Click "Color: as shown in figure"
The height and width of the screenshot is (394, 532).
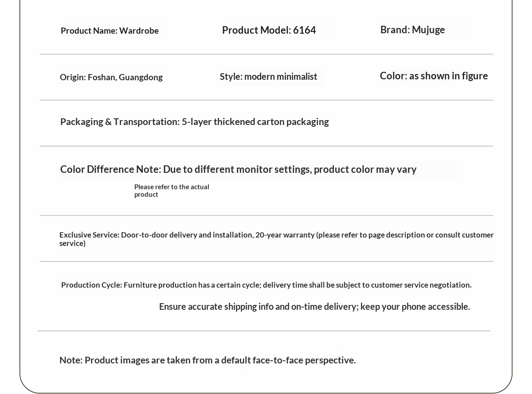pos(434,76)
